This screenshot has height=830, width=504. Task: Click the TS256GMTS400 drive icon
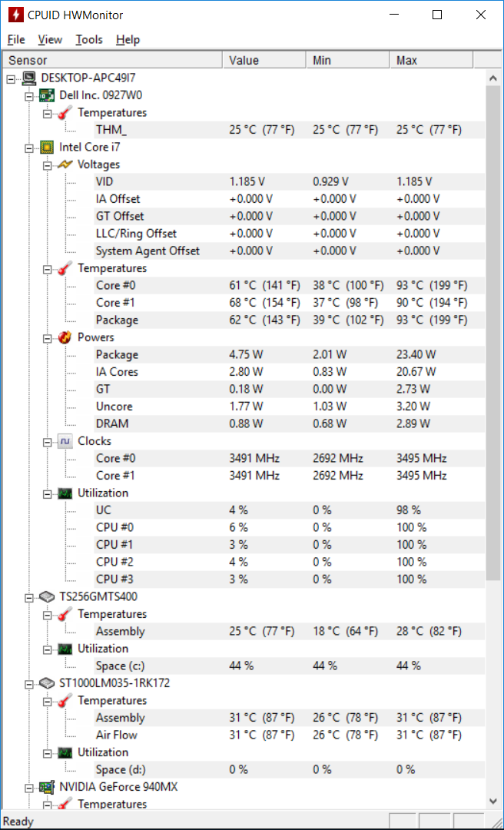(x=47, y=596)
